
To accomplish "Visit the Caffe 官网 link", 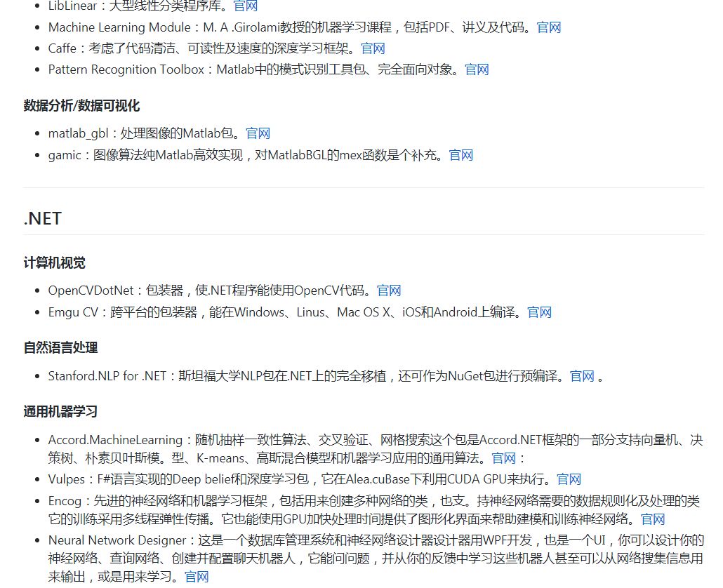I will click(373, 48).
